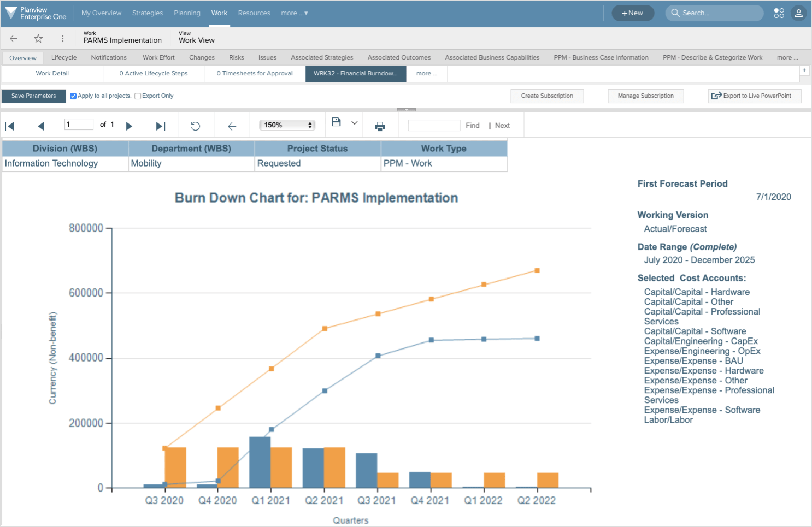Click the Next search link
812x527 pixels.
tap(502, 126)
